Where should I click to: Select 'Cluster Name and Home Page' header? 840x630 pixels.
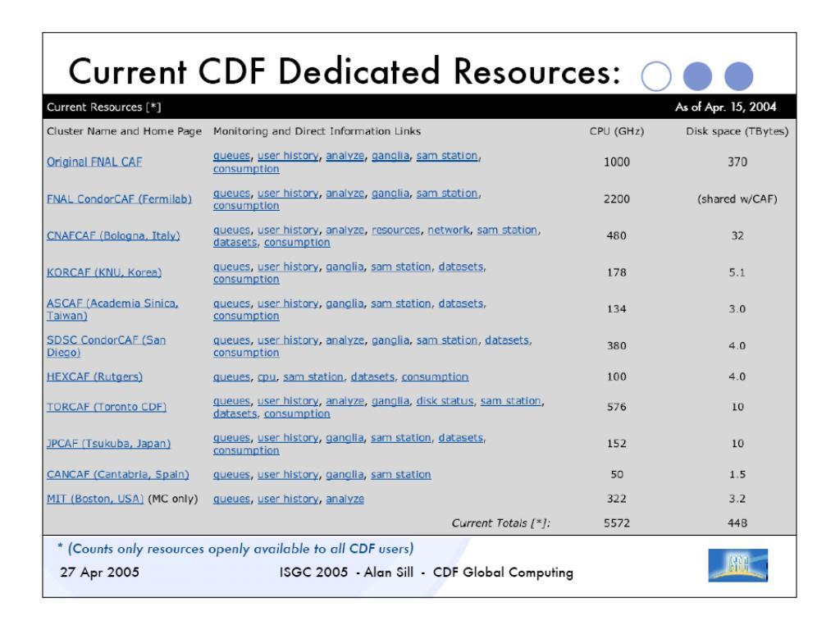(125, 131)
